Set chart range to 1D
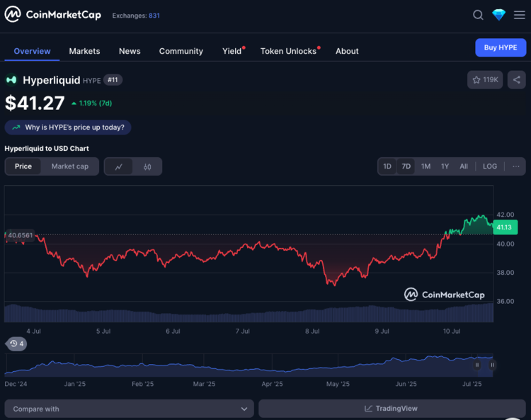The height and width of the screenshot is (420, 531). pos(387,166)
